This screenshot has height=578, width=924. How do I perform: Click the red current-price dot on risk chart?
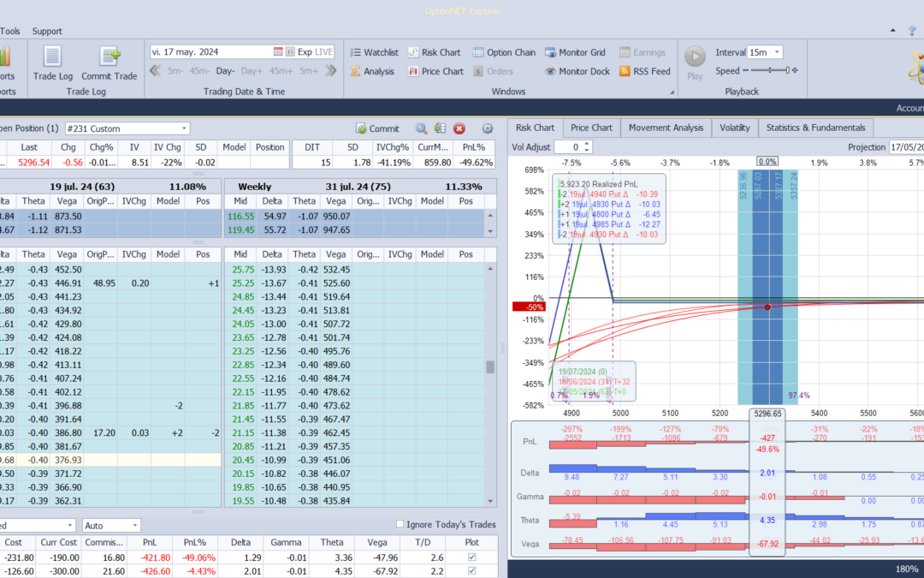[767, 307]
